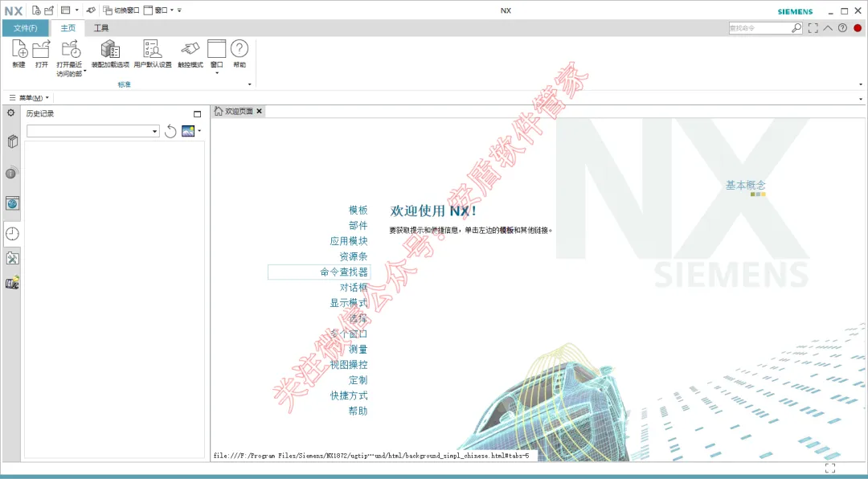Viewport: 868px width, 479px height.
Task: Click the red record dot at the top right
Action: point(858,27)
